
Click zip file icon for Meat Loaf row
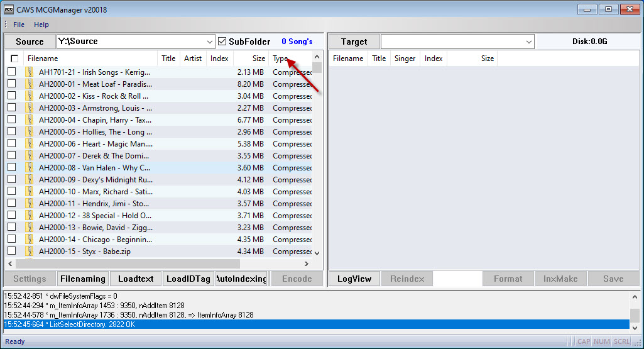[x=30, y=84]
